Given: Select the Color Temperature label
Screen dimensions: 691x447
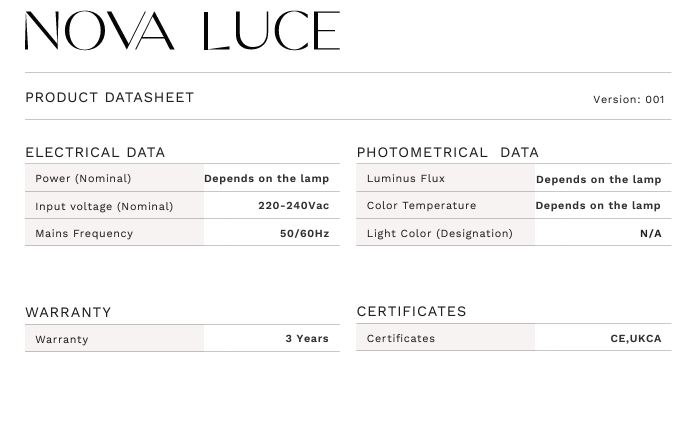Looking at the screenshot, I should tap(421, 205).
